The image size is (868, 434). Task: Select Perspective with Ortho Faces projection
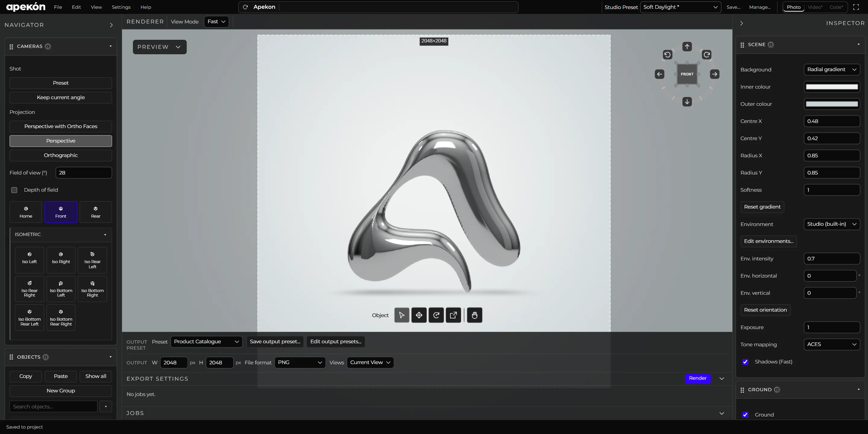coord(61,126)
